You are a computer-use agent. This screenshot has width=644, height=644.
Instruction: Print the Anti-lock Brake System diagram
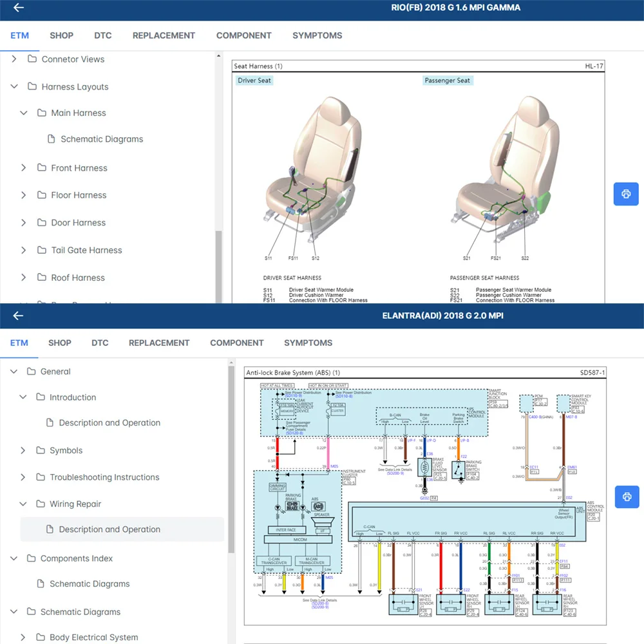[x=625, y=497]
